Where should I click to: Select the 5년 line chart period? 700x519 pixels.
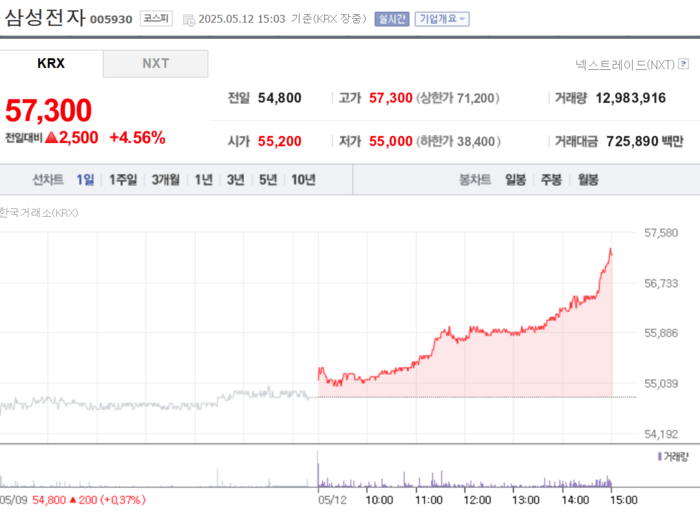tap(268, 180)
